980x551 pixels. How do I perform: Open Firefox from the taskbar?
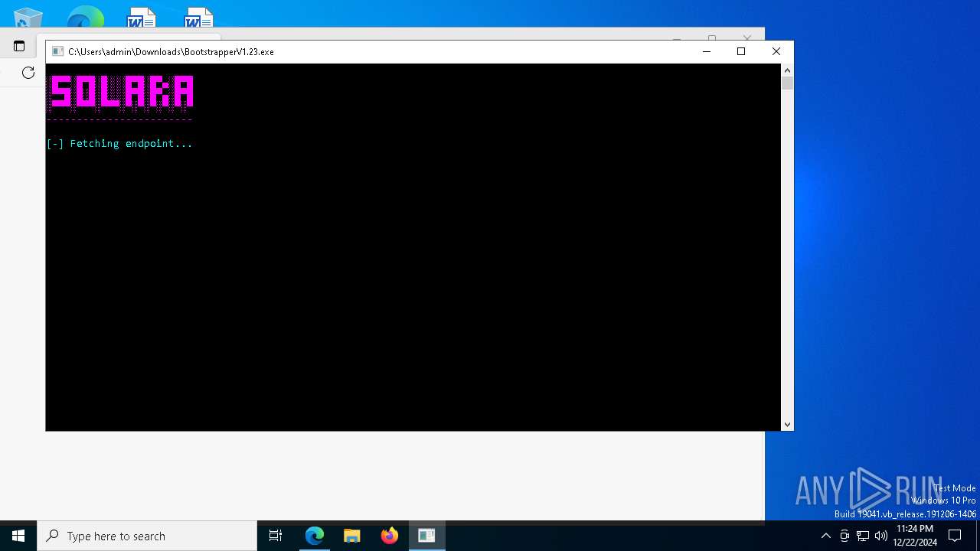[x=390, y=536]
